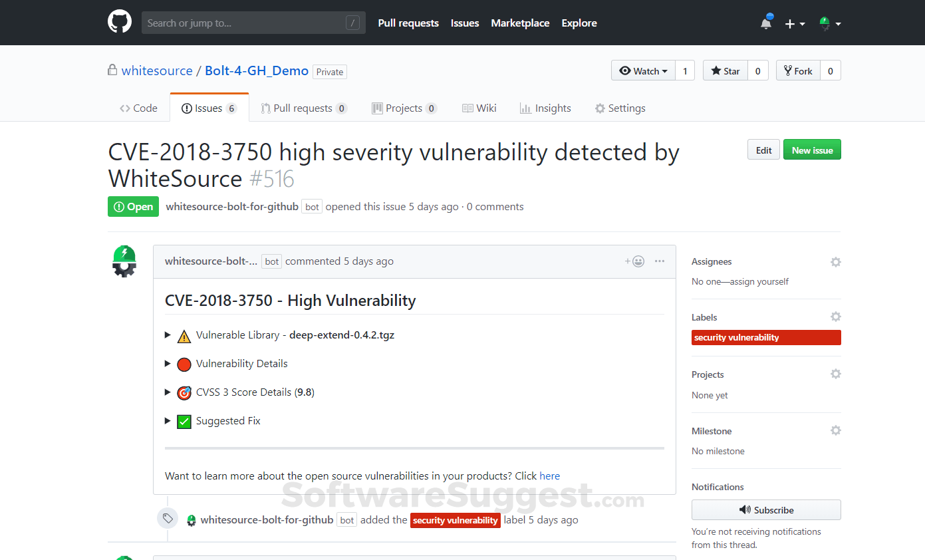Open the plus create-new menu
Image resolution: width=925 pixels, height=560 pixels.
point(795,23)
